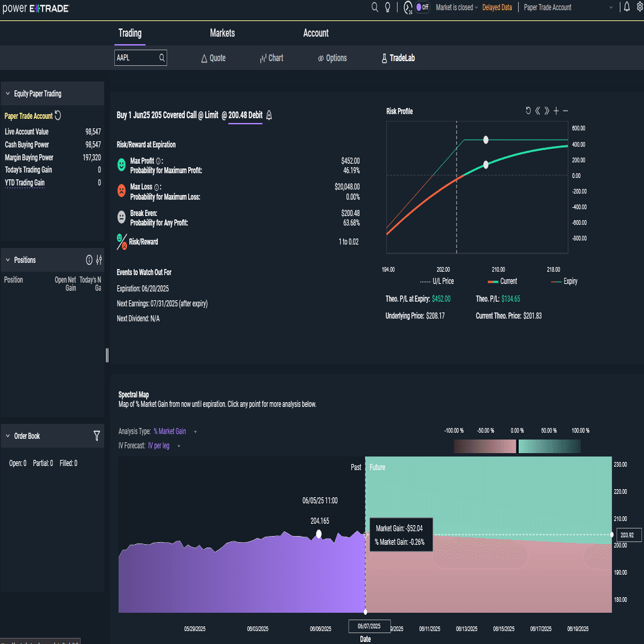
Task: Click the 06/07/2025 date box
Action: (370, 626)
